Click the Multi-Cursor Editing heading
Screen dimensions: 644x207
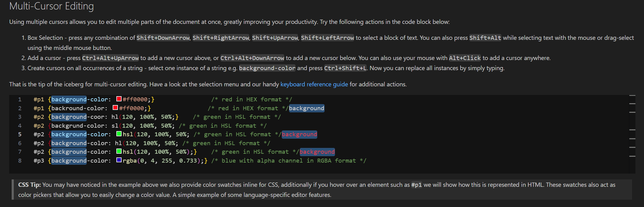tap(51, 6)
